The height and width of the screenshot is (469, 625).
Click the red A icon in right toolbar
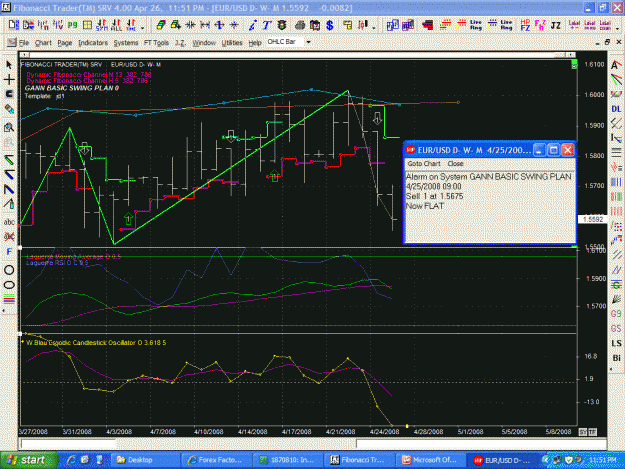click(x=616, y=65)
